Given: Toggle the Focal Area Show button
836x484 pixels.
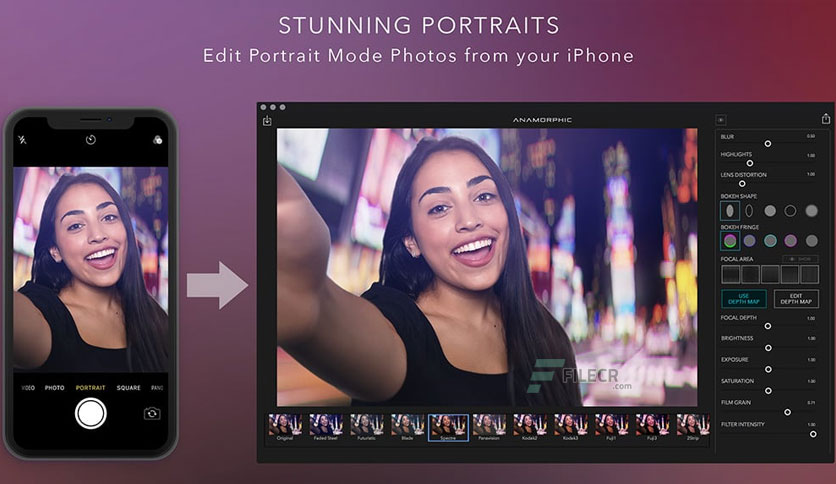Looking at the screenshot, I should click(800, 259).
